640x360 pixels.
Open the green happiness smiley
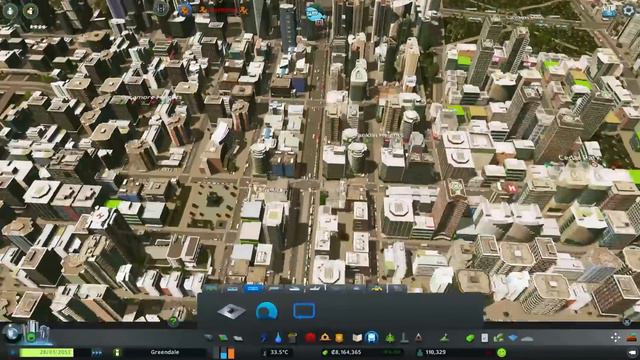pyautogui.click(x=502, y=352)
